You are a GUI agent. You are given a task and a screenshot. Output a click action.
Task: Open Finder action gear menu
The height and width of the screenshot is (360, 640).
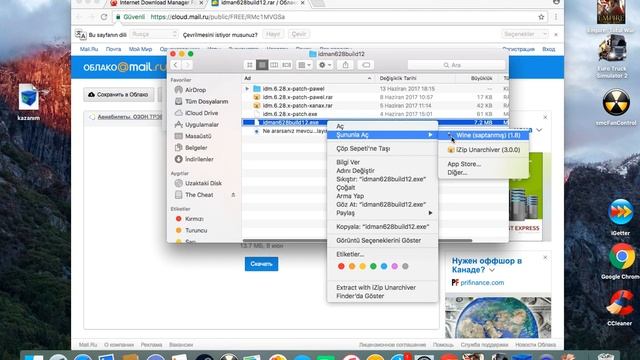point(325,65)
